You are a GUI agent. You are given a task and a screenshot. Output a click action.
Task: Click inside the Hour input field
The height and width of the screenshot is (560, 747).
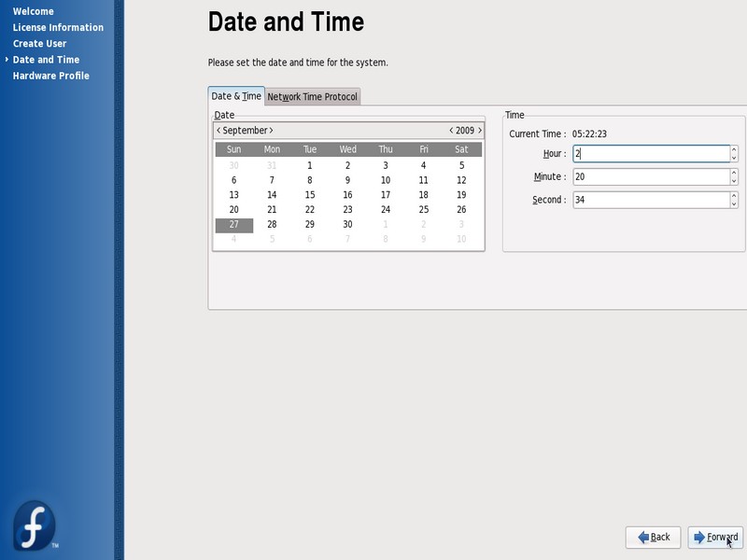[x=650, y=154]
